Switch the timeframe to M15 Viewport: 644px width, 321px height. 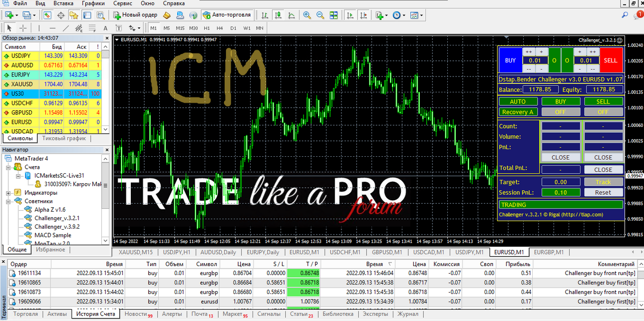pyautogui.click(x=180, y=28)
